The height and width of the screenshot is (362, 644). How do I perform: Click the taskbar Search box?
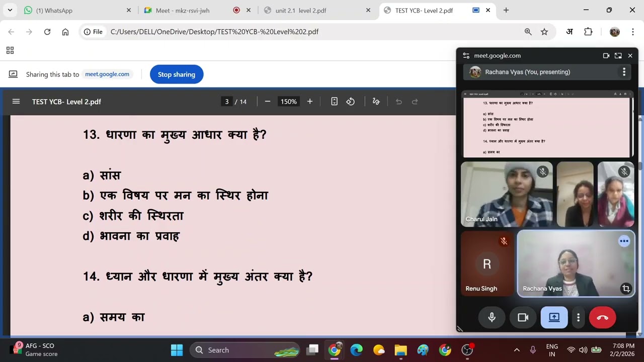pos(245,350)
